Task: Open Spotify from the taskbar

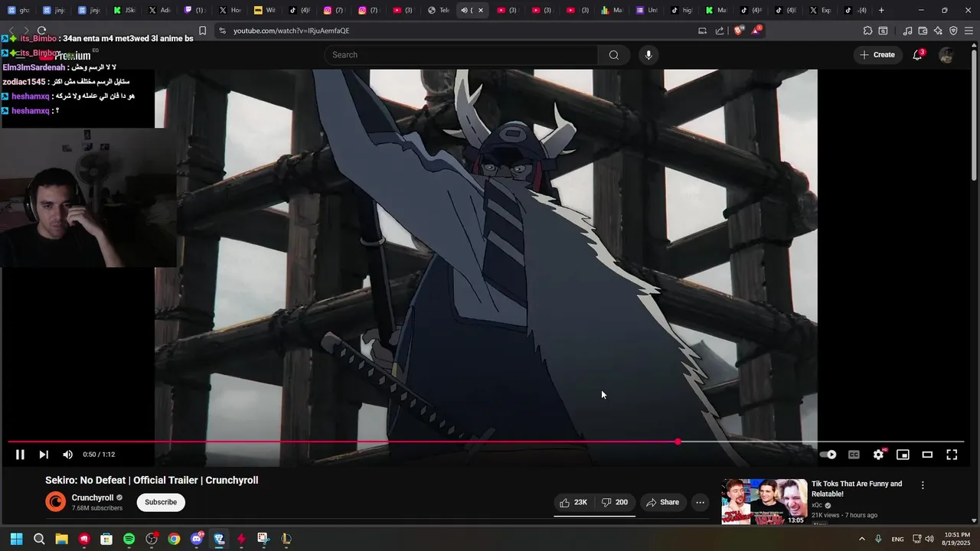Action: pos(129,539)
